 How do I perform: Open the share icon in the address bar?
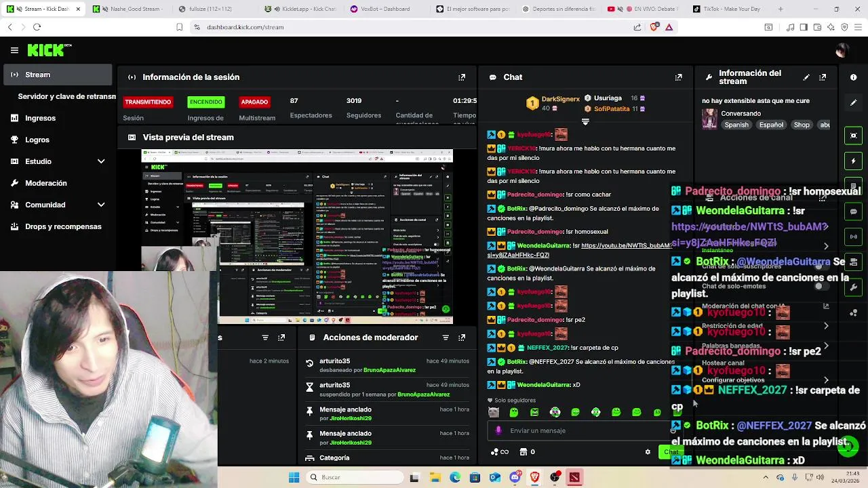click(x=637, y=27)
